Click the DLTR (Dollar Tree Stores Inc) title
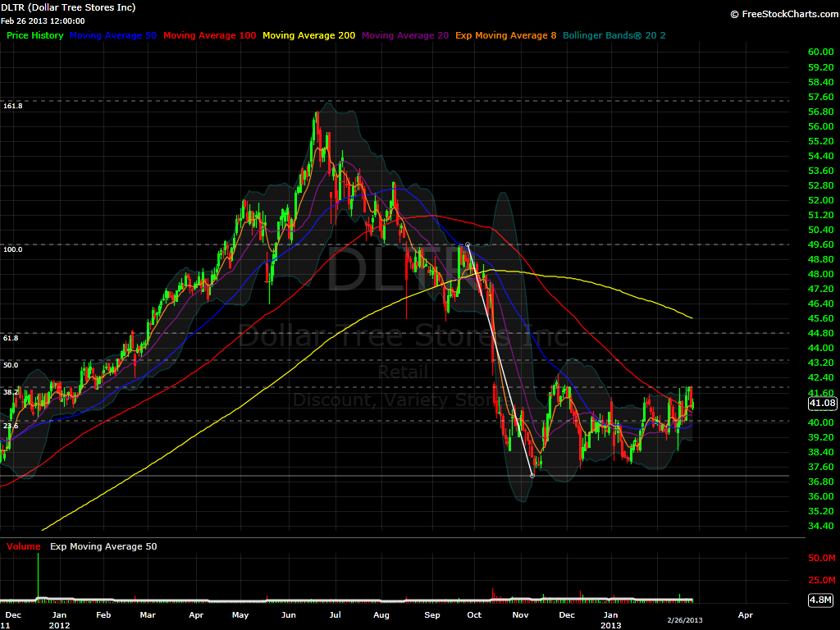840x630 pixels. [68, 7]
